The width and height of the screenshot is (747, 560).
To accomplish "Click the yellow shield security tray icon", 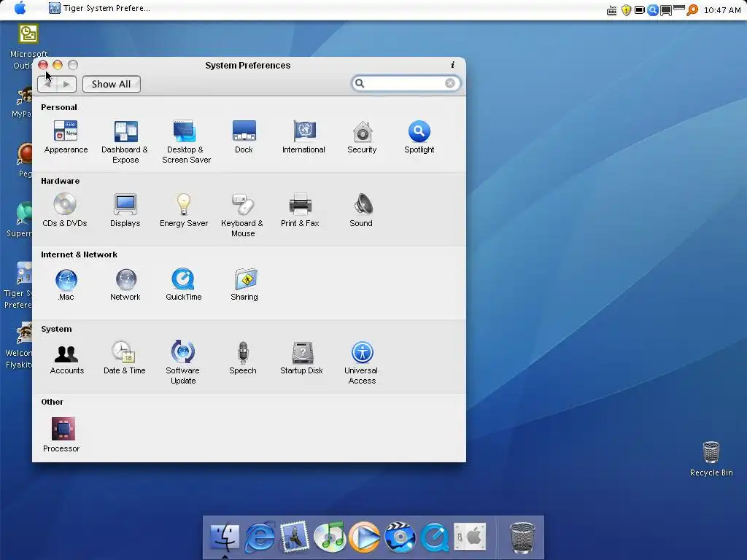I will pyautogui.click(x=626, y=10).
